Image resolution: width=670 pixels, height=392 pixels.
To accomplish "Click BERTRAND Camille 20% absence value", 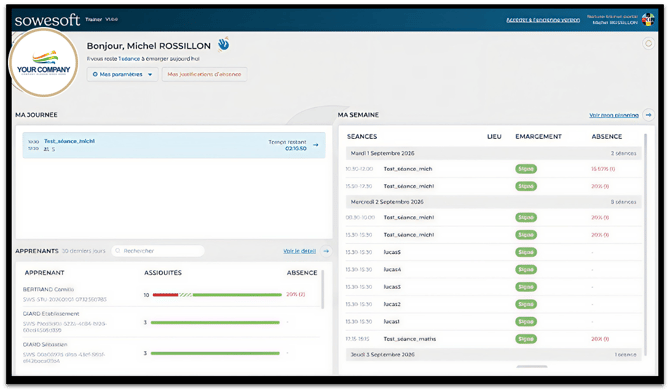I will coord(296,295).
